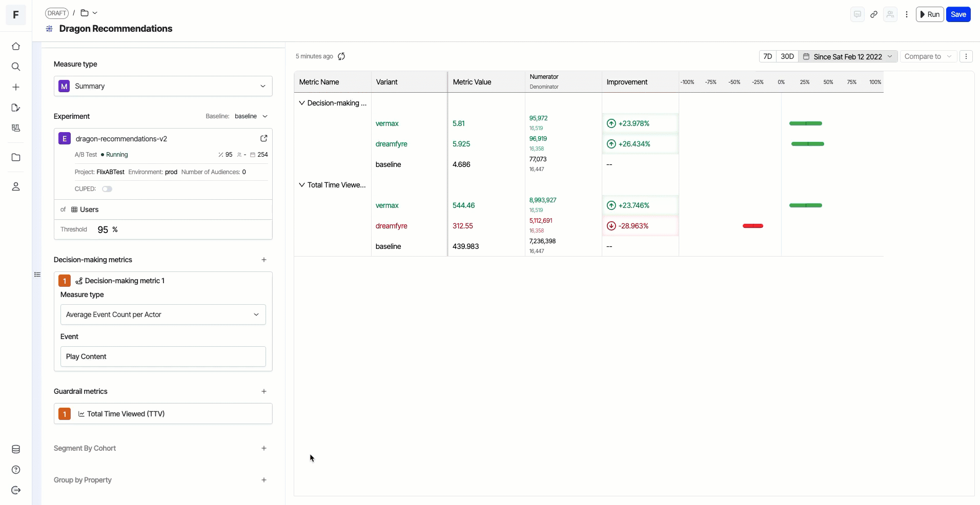Click the logout arrow icon in sidebar
The height and width of the screenshot is (505, 980).
click(x=16, y=490)
